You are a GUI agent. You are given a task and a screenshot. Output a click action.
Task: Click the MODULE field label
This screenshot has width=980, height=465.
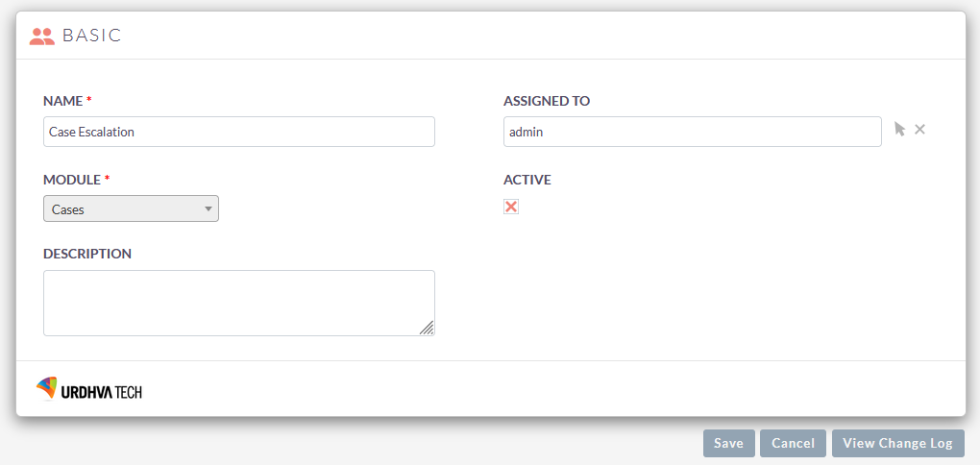click(72, 180)
